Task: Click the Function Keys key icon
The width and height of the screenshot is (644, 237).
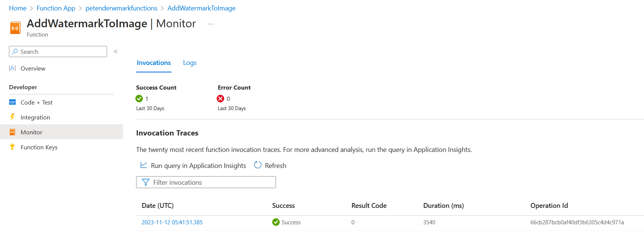Action: [12, 147]
